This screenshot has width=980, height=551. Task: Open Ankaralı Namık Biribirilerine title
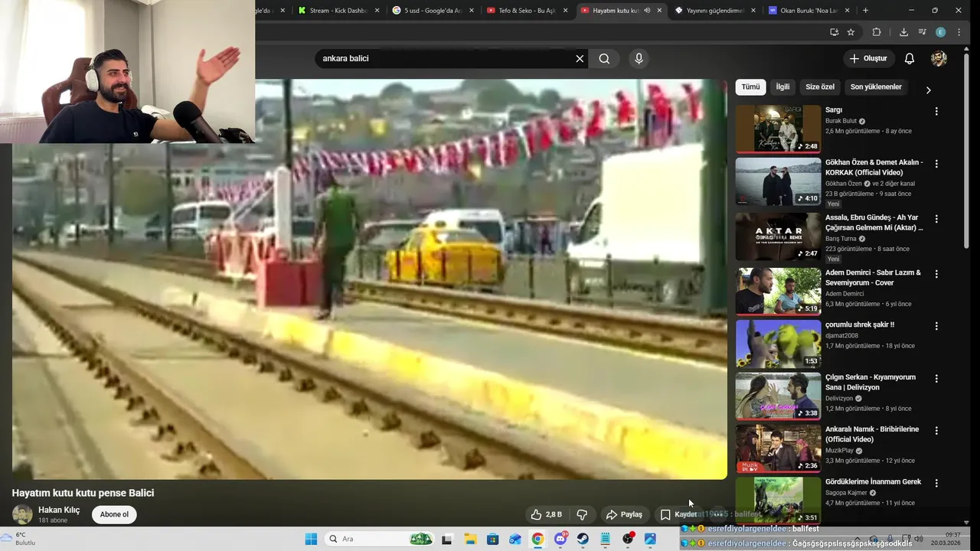coord(872,434)
